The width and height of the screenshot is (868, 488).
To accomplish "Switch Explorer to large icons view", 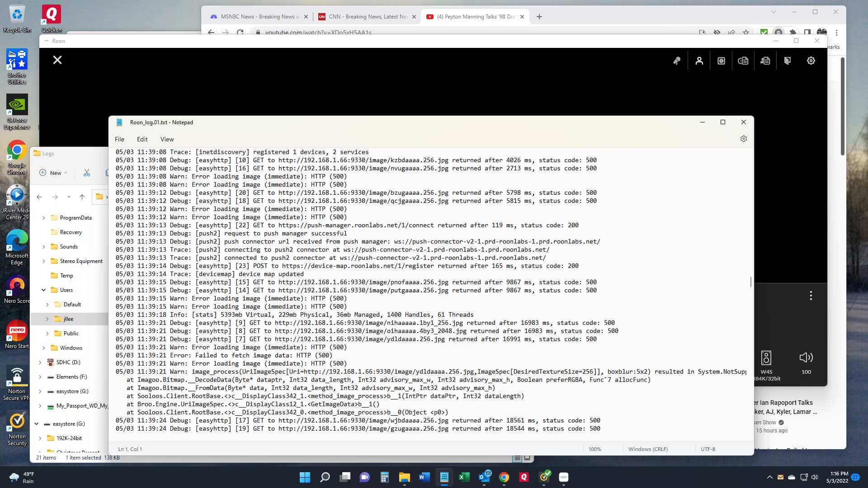I will tap(527, 458).
